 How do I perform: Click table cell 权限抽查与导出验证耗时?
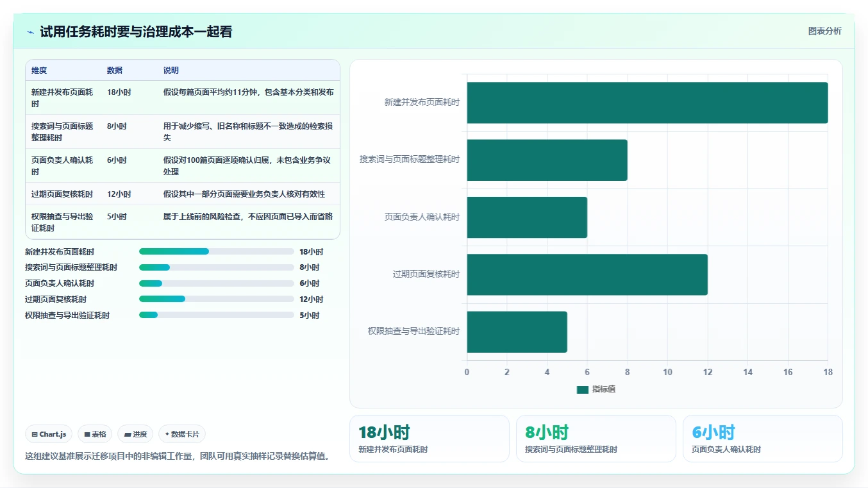point(62,223)
